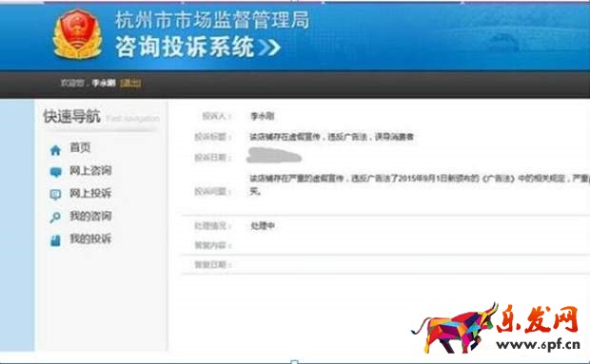This screenshot has height=364, width=590.
Task: Click the complaint icon beside 网上投诉
Action: [55, 195]
